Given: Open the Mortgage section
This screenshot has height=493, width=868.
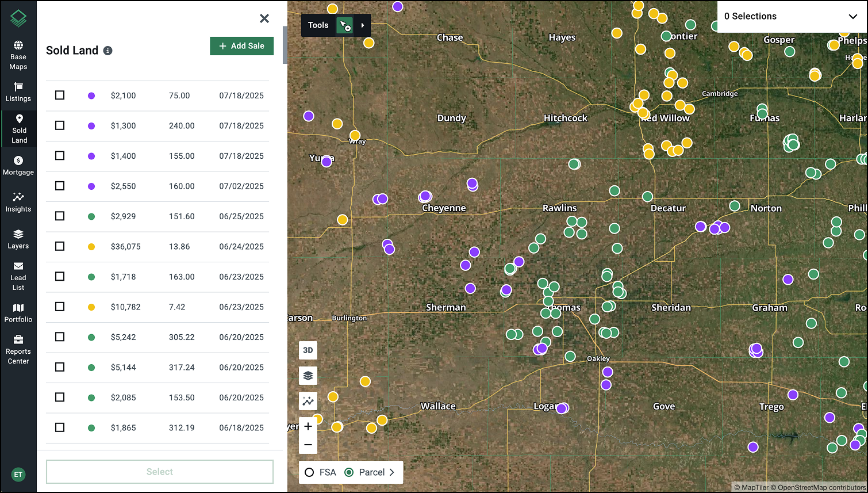Looking at the screenshot, I should coord(18,166).
